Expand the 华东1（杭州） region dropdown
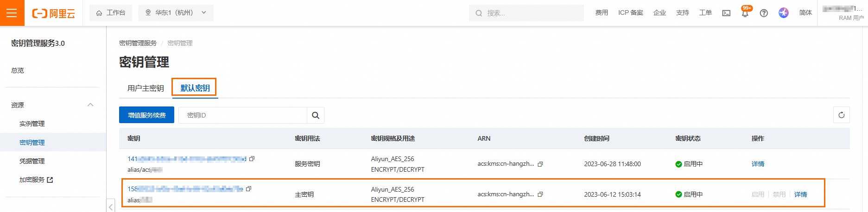The image size is (868, 212). (176, 13)
